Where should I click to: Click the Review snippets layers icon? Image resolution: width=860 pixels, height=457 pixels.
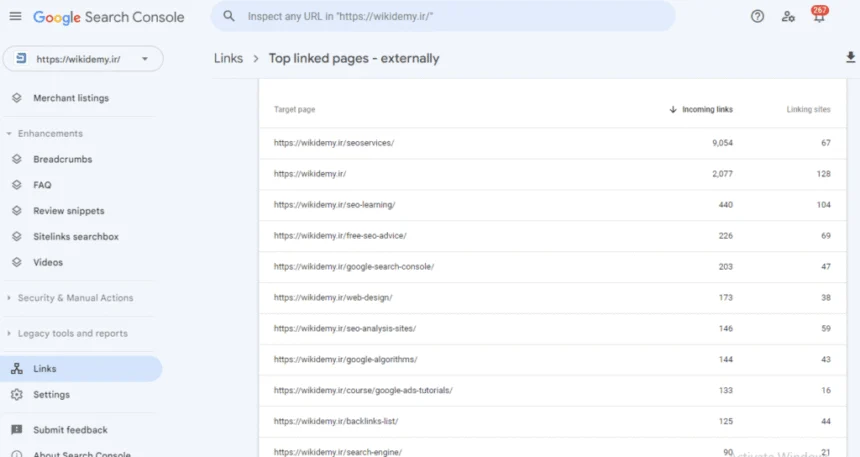[x=17, y=211]
